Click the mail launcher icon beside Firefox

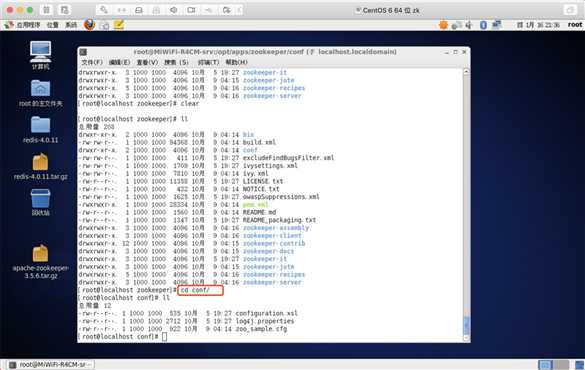(x=105, y=25)
